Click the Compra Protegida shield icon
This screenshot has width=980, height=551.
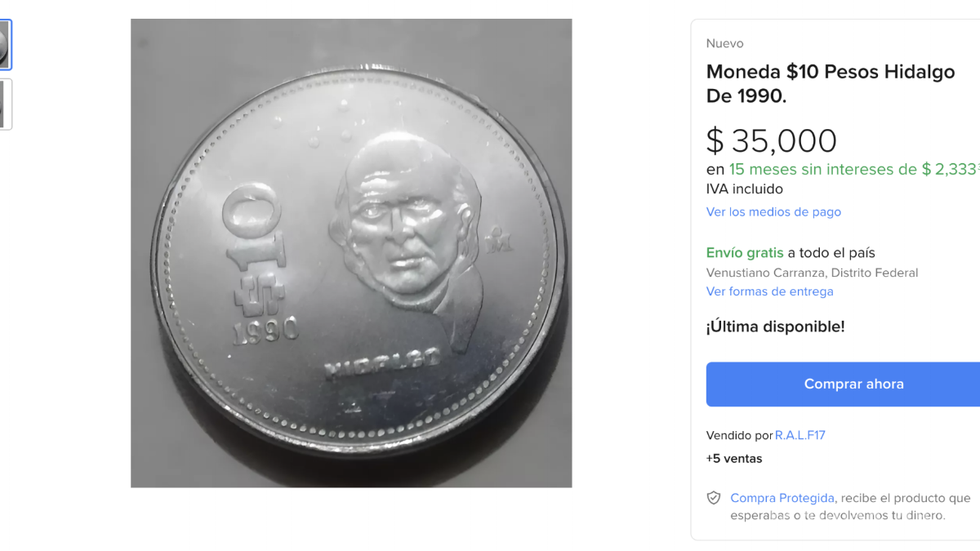click(x=714, y=498)
